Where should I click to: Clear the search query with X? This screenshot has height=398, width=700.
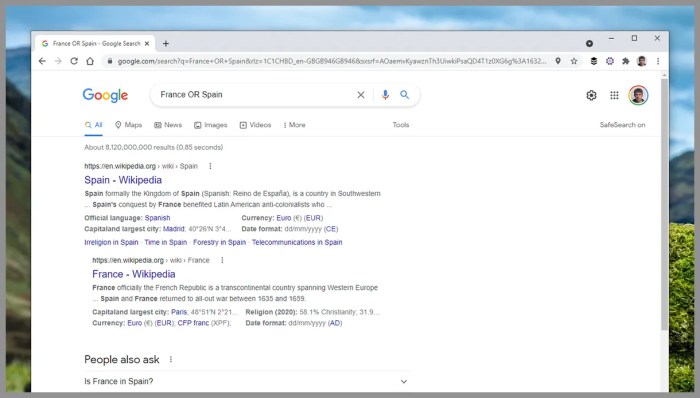[361, 95]
